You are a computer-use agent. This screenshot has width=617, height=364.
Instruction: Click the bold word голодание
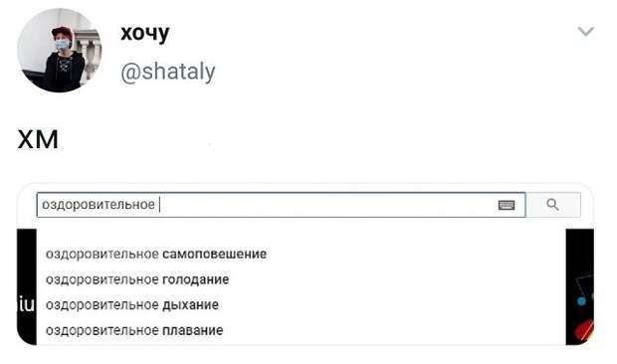coord(196,279)
